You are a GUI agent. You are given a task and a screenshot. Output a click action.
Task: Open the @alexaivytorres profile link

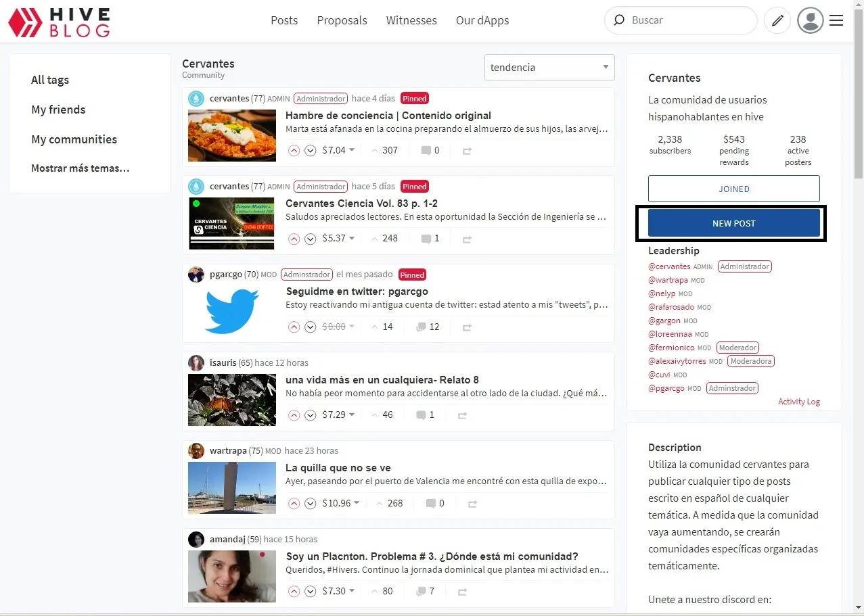tap(677, 361)
